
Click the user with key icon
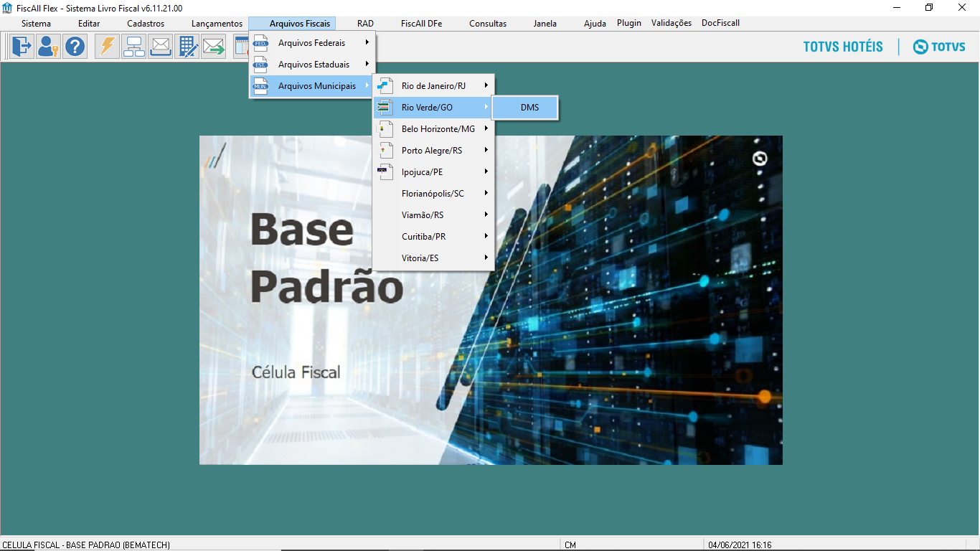(48, 47)
